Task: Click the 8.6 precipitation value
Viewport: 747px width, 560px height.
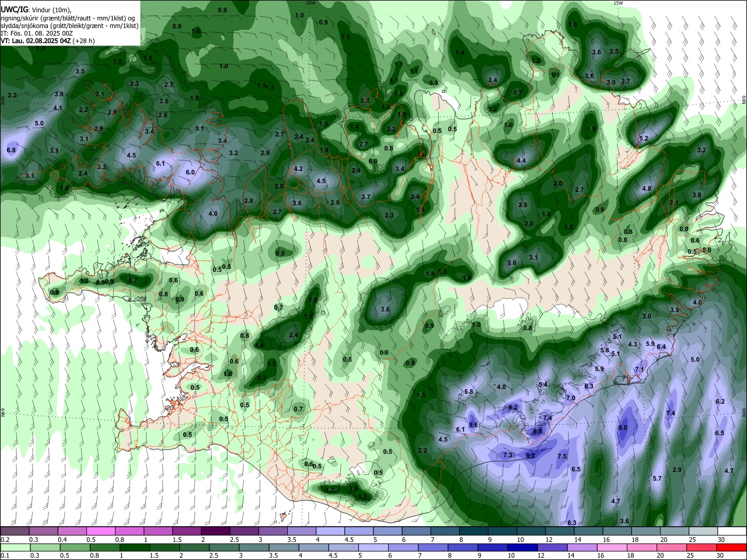Action: [x=473, y=425]
